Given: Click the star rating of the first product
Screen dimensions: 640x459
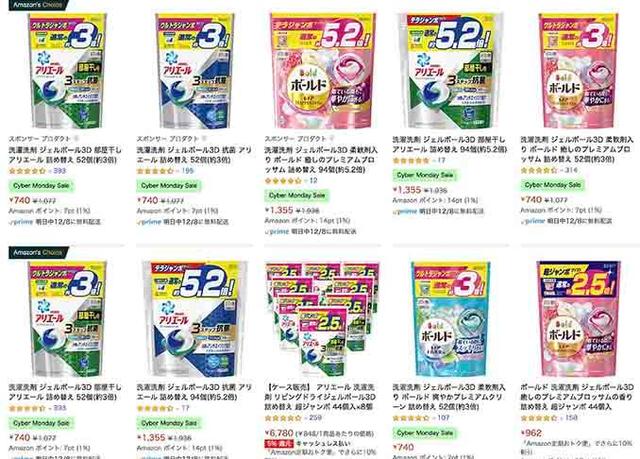Looking at the screenshot, I should pos(27,171).
